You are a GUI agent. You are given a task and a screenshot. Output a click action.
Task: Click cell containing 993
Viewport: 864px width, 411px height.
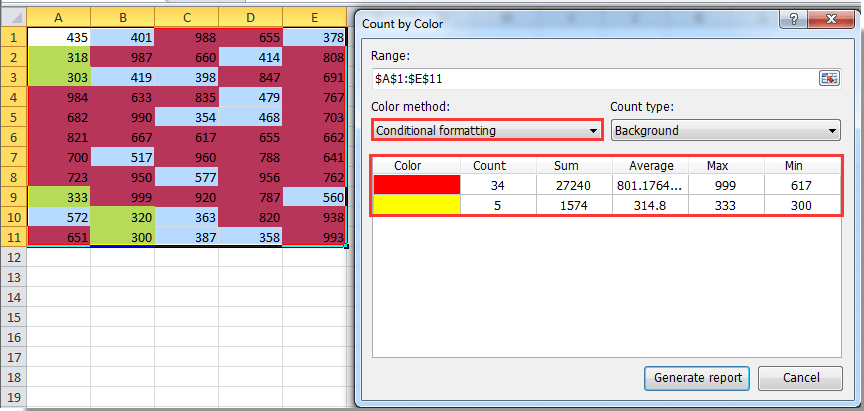click(314, 237)
